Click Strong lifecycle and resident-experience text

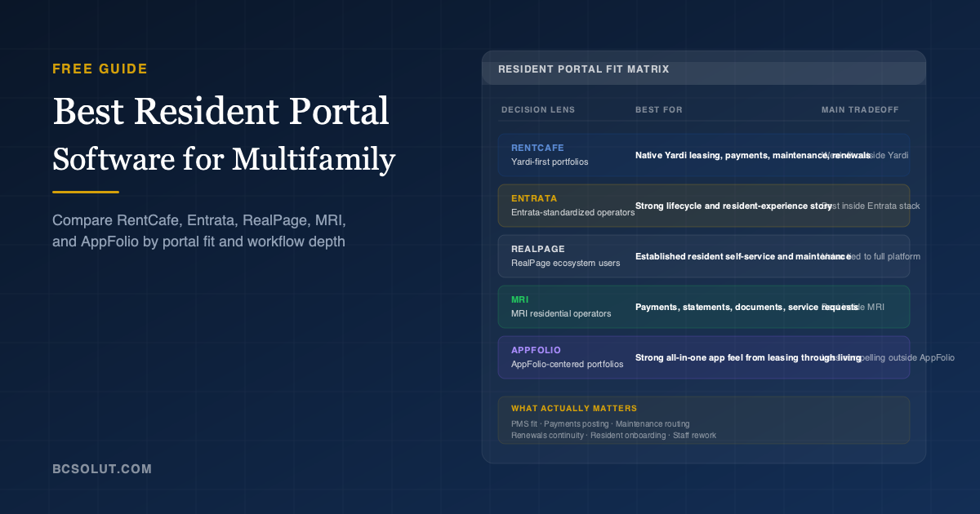[x=733, y=206]
